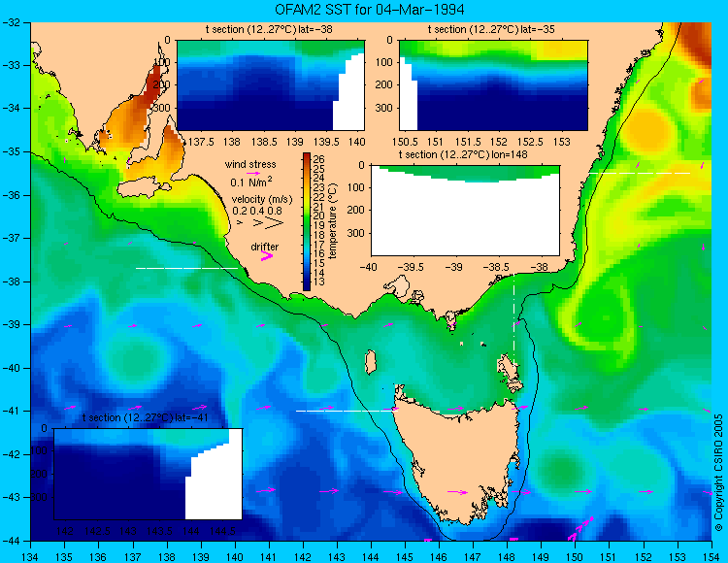Click the 'drifter' legend label
Image resolution: width=728 pixels, height=563 pixels.
[265, 247]
